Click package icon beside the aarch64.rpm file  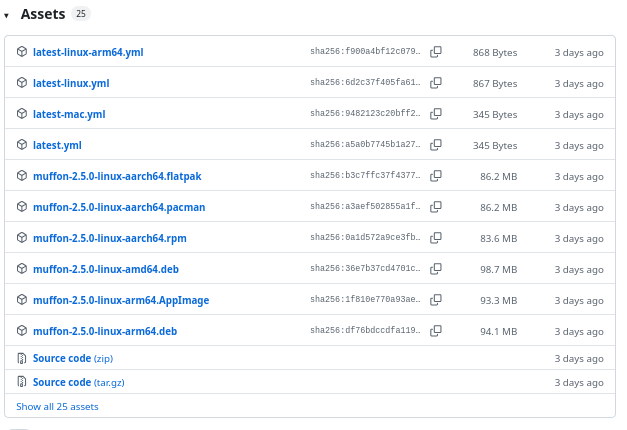(22, 238)
